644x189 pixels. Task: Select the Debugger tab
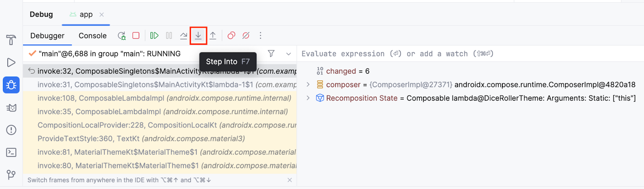(x=47, y=35)
